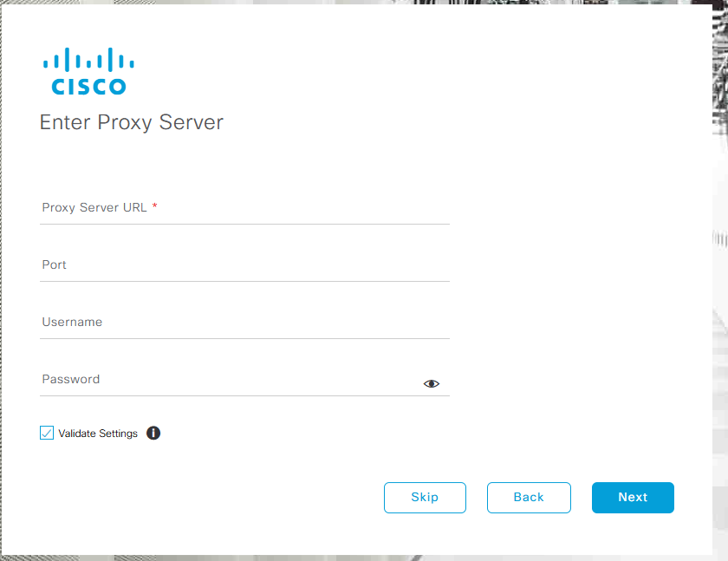Viewport: 728px width, 561px height.
Task: Select the Username input field
Action: 244,322
